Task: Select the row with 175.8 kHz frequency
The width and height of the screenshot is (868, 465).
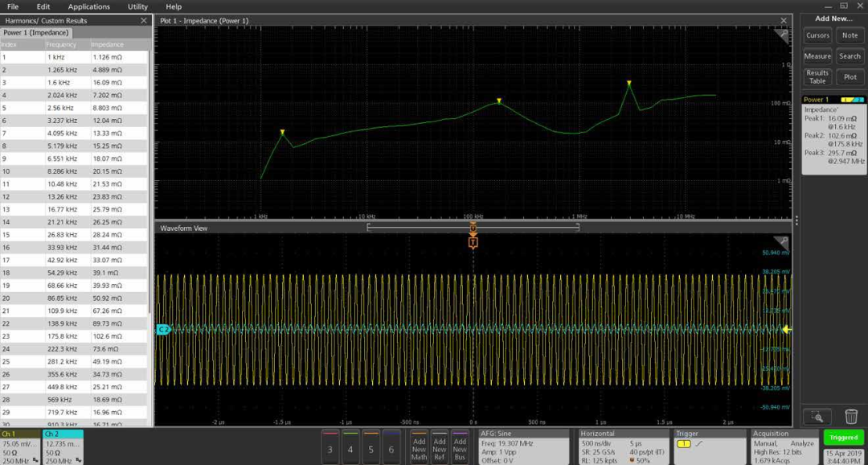Action: point(74,336)
